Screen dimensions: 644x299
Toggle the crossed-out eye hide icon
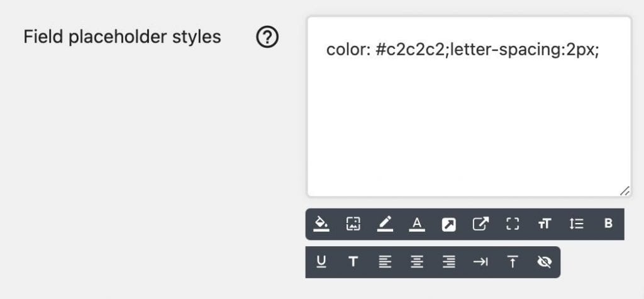click(545, 262)
